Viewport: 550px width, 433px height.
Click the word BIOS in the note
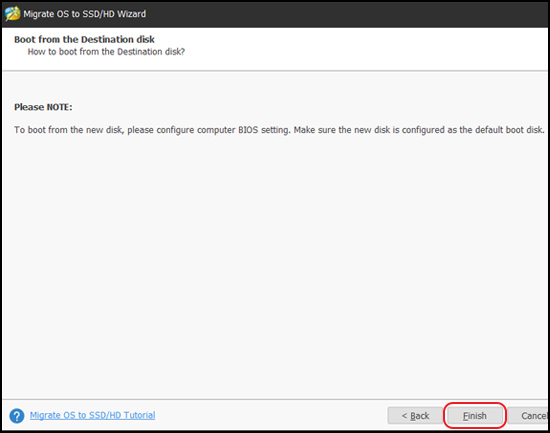[x=248, y=130]
